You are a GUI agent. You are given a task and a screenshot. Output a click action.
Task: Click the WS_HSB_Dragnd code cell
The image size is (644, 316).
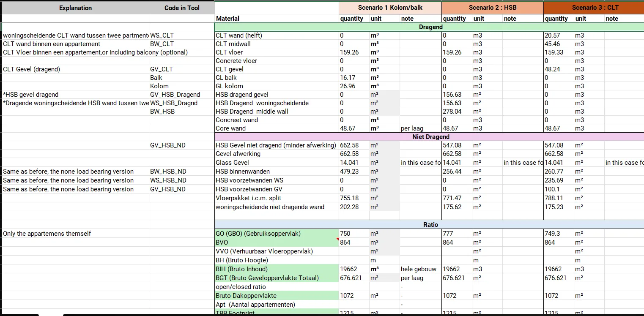[182, 103]
